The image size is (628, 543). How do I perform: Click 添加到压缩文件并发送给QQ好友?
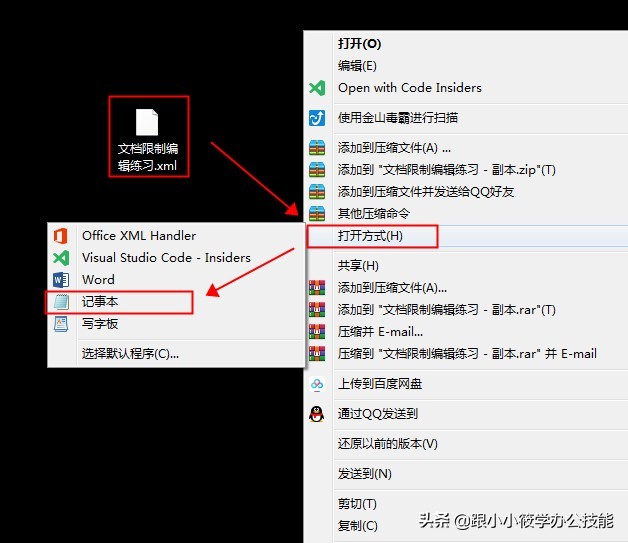point(426,192)
